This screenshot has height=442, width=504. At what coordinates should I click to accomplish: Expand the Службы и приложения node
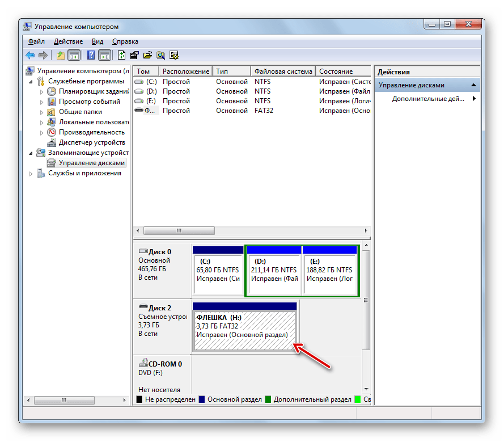32,174
